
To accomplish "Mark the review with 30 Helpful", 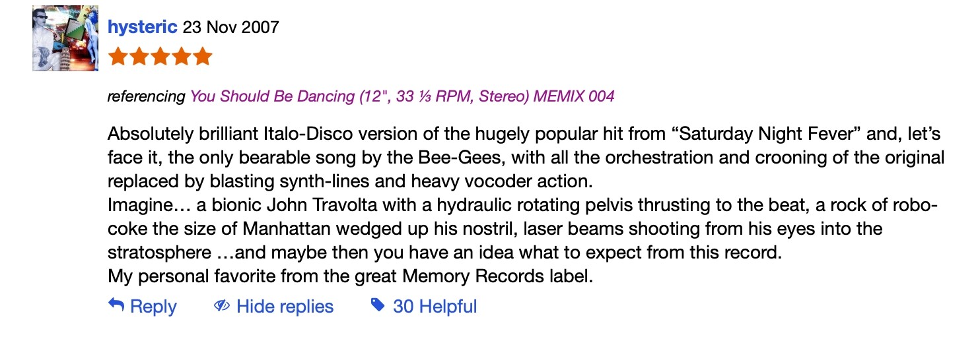I will point(435,307).
